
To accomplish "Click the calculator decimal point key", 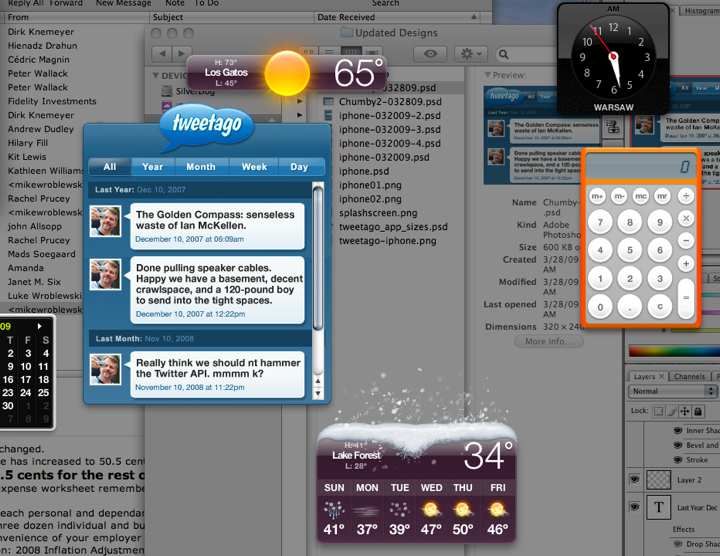I will coord(630,307).
